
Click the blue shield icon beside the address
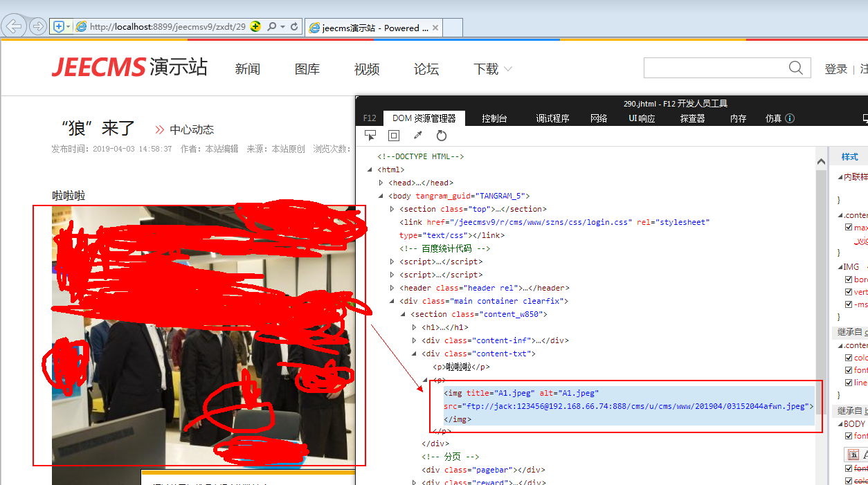(x=59, y=26)
